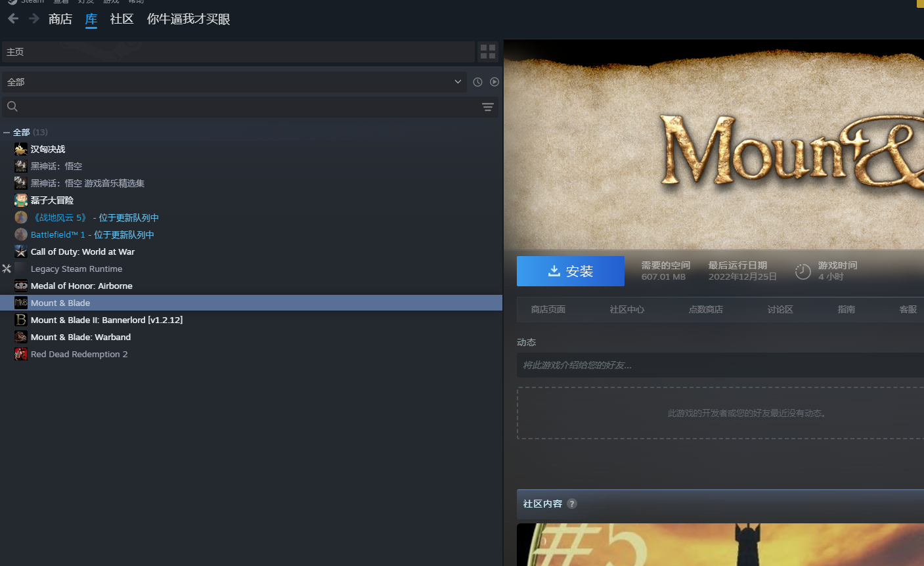Select the highlighted Mount & Blade entry

tap(251, 303)
